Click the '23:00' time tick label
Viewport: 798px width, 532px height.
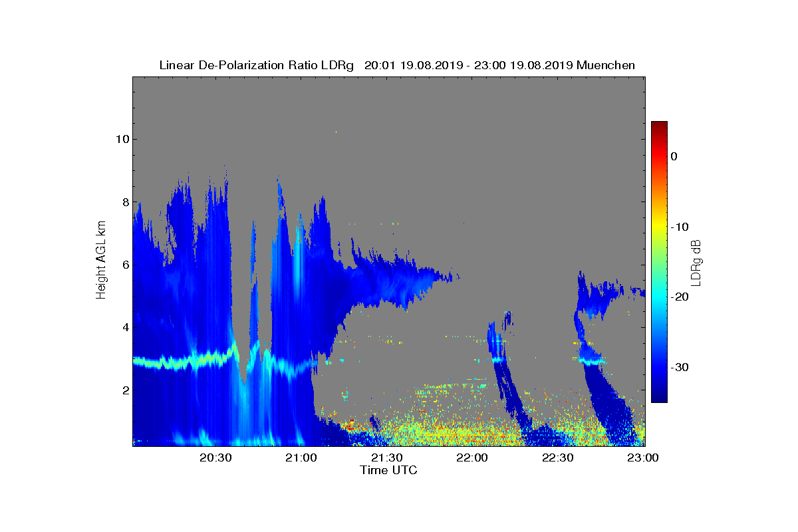(644, 458)
